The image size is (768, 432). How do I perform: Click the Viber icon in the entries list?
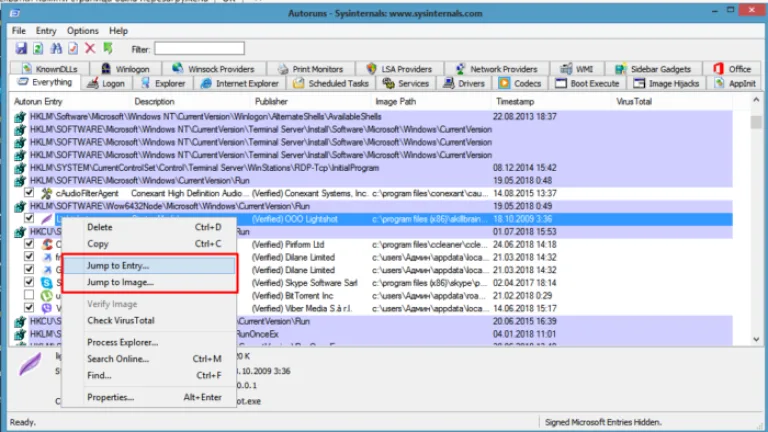tap(47, 308)
